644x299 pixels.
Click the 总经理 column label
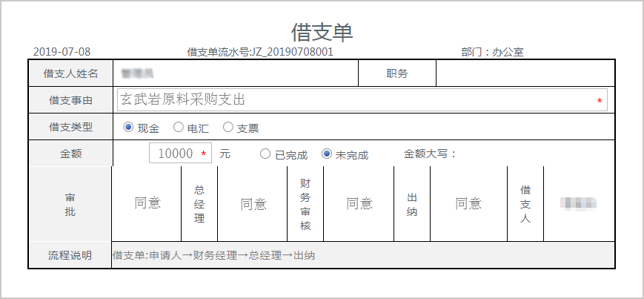(x=199, y=204)
